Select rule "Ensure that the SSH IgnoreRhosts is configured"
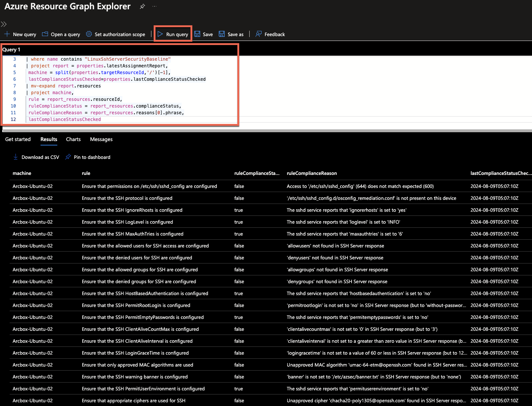The image size is (532, 406). click(132, 210)
